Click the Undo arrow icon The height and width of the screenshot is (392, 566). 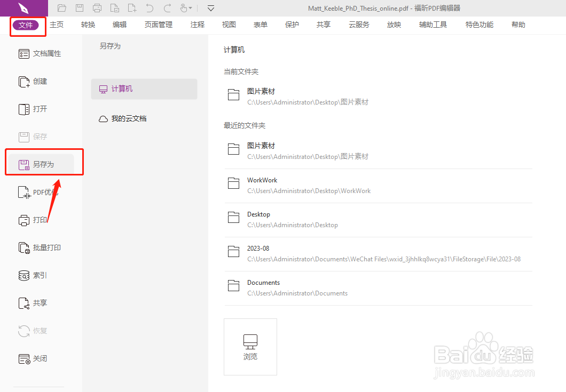(149, 8)
